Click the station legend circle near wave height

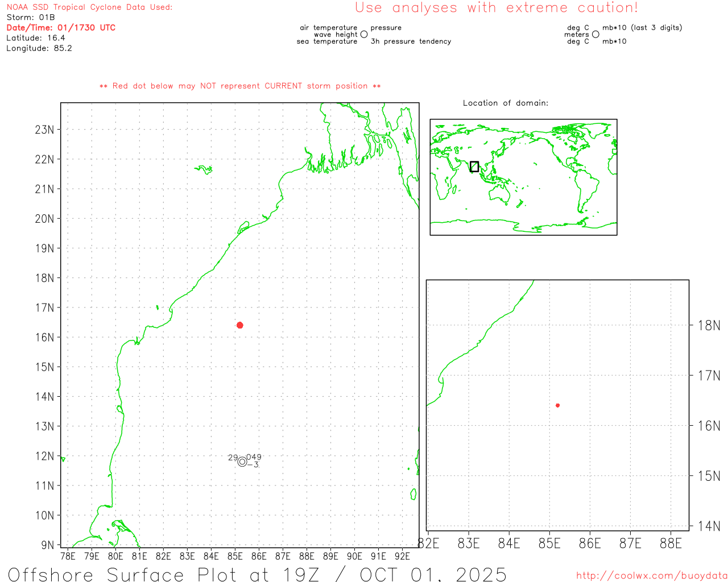pos(364,35)
